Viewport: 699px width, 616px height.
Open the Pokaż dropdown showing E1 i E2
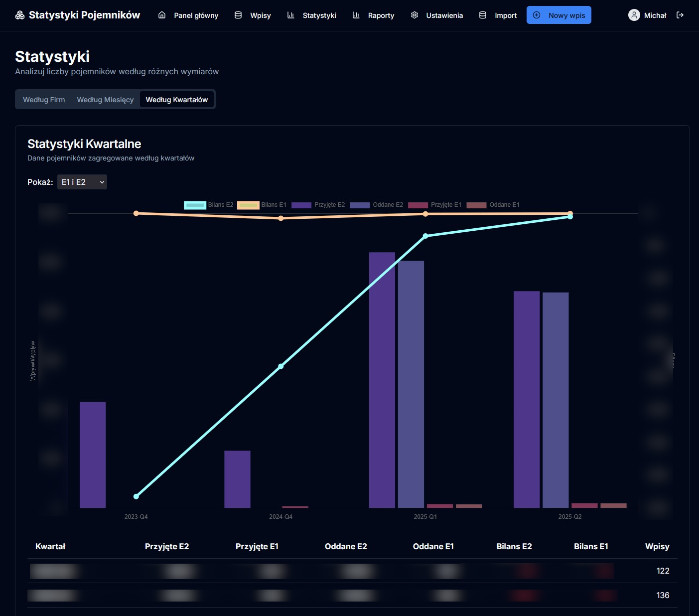click(x=82, y=182)
